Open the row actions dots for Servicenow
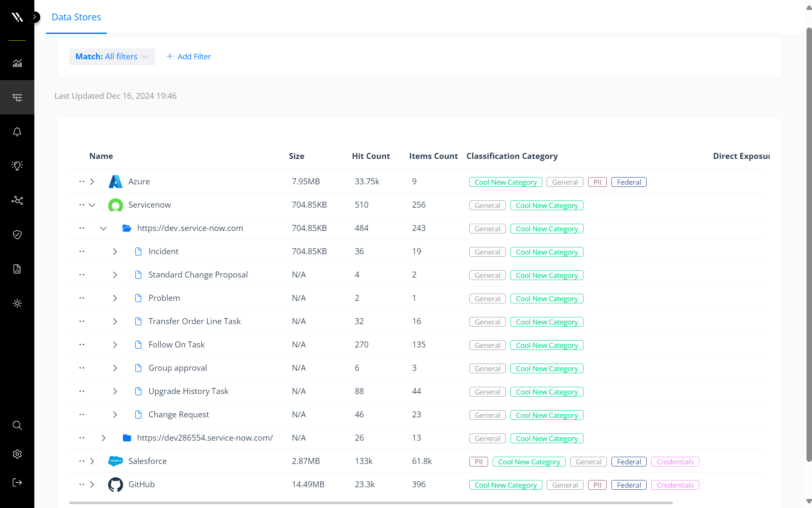The height and width of the screenshot is (508, 812). (81, 205)
